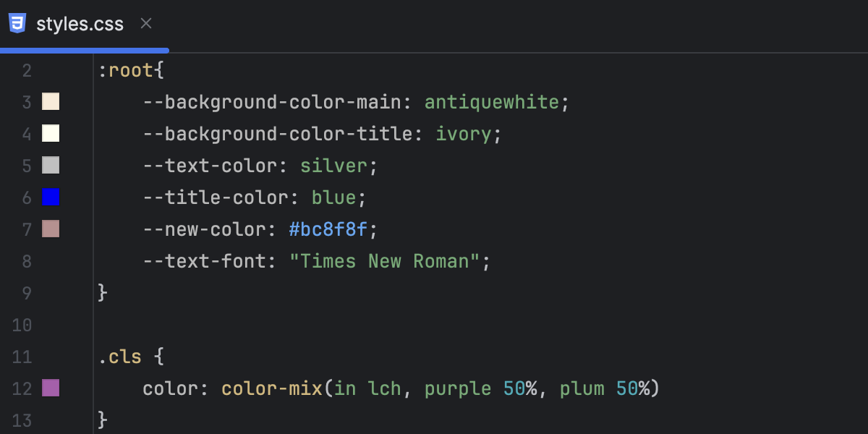Select the antiquewhite value on line 3

(492, 102)
